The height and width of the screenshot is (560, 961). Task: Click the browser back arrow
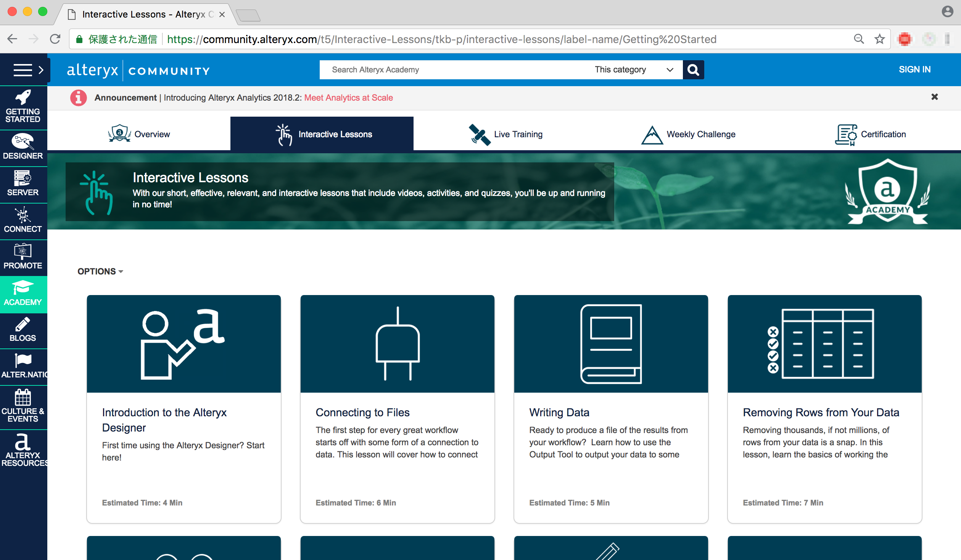point(12,39)
